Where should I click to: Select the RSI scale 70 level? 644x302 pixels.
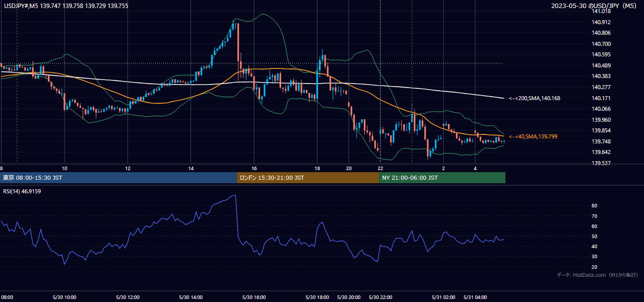595,216
